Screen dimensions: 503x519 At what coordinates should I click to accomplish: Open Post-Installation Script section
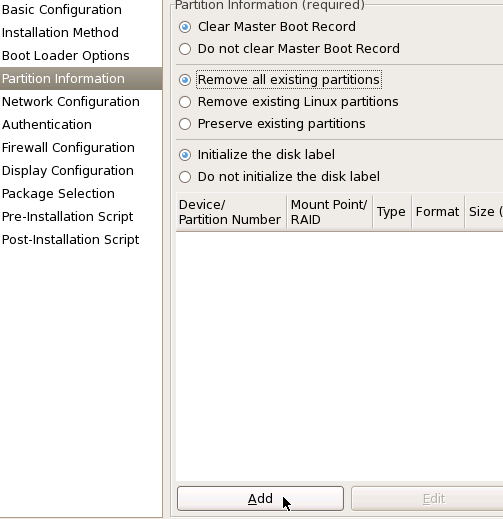click(81, 240)
